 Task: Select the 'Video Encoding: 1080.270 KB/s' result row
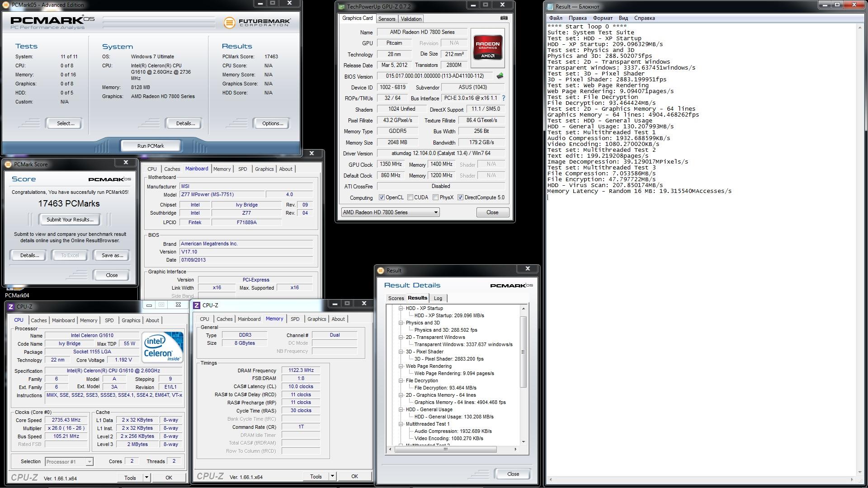(x=448, y=438)
